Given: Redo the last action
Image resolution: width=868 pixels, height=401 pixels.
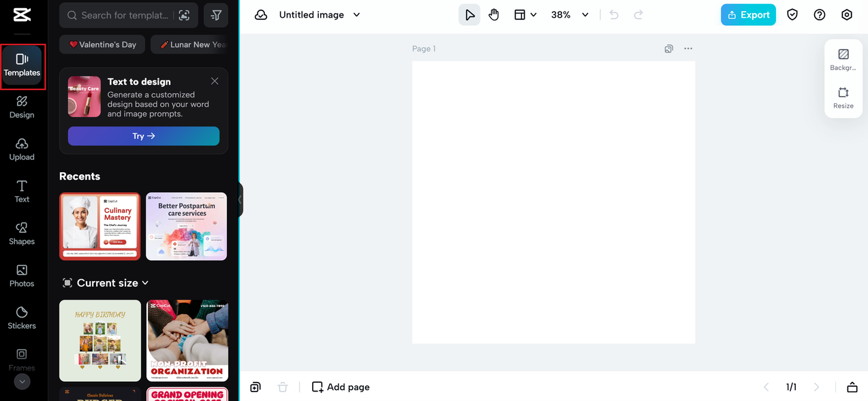Looking at the screenshot, I should click(x=638, y=15).
